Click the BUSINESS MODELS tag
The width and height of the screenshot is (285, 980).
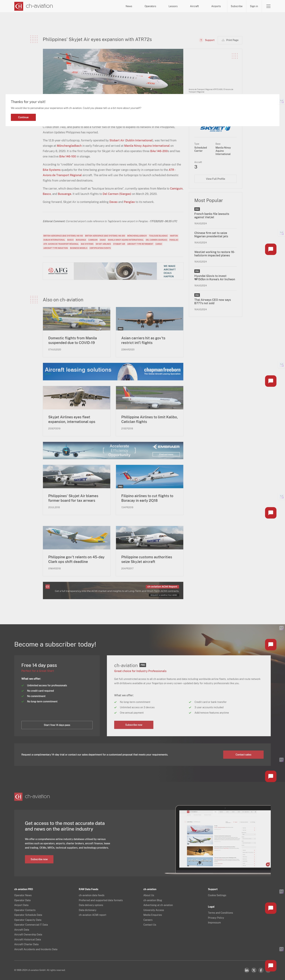[x=79, y=248]
